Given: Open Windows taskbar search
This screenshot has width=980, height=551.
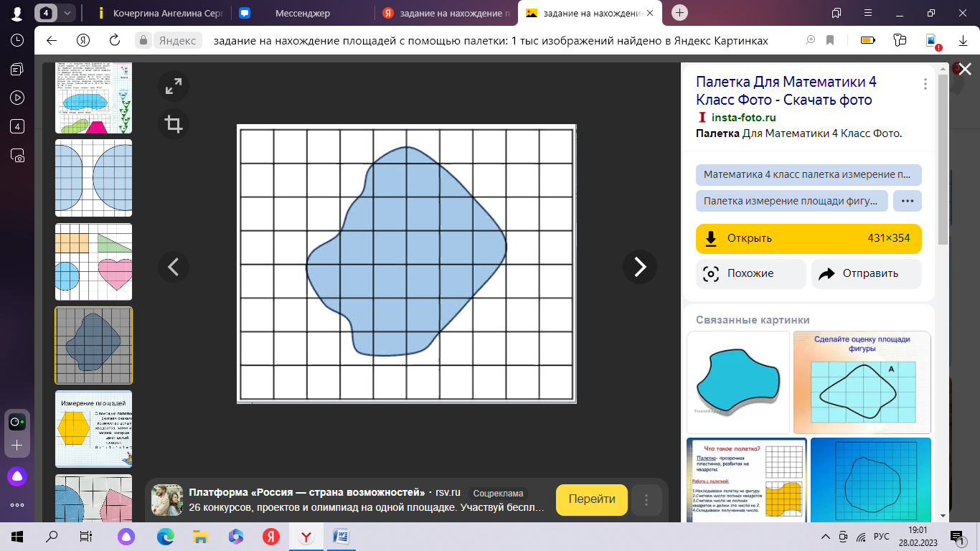Looking at the screenshot, I should tap(52, 537).
